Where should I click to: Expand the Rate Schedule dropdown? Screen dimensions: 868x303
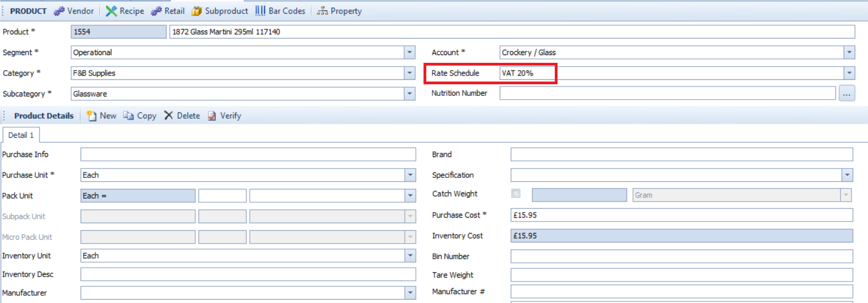849,73
